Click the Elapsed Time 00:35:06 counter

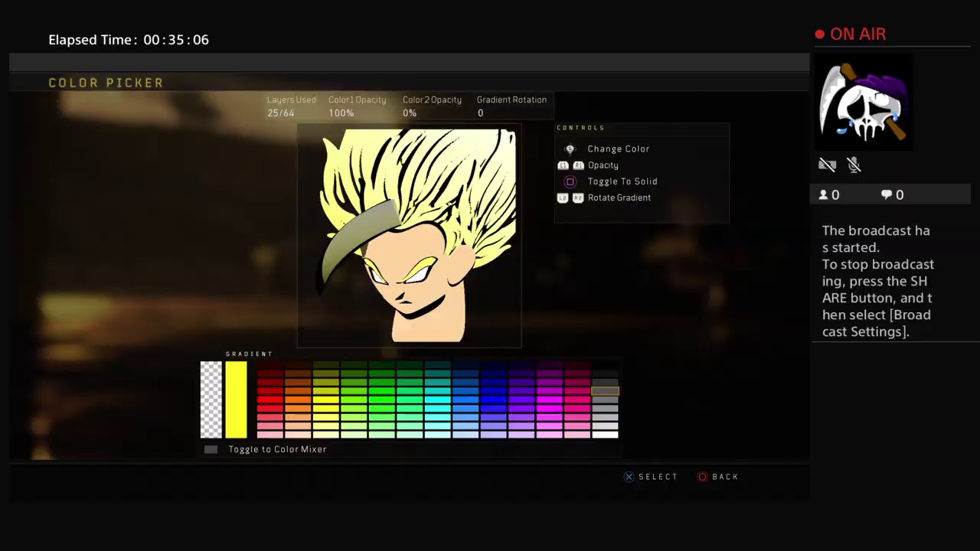[129, 40]
